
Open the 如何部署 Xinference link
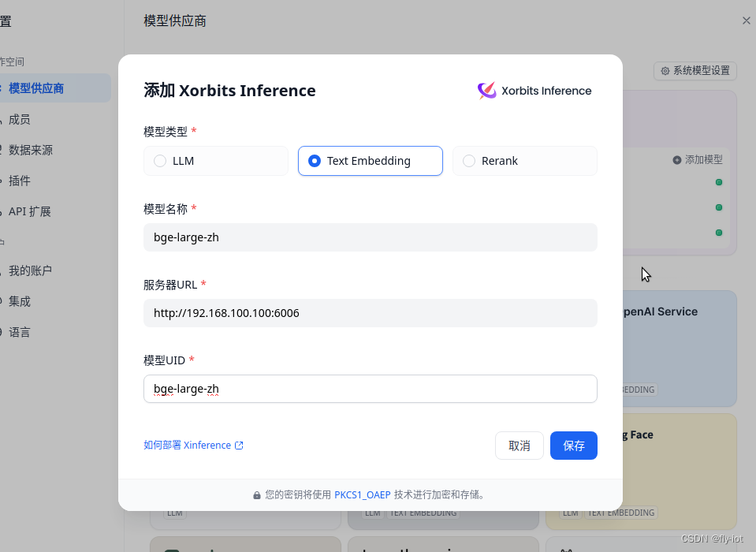[x=193, y=445]
